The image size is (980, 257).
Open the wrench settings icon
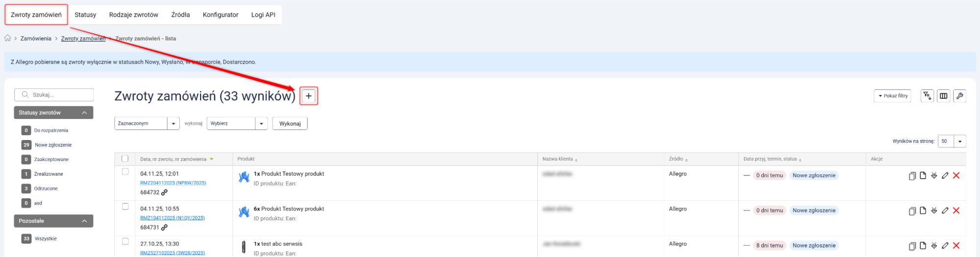tap(959, 96)
